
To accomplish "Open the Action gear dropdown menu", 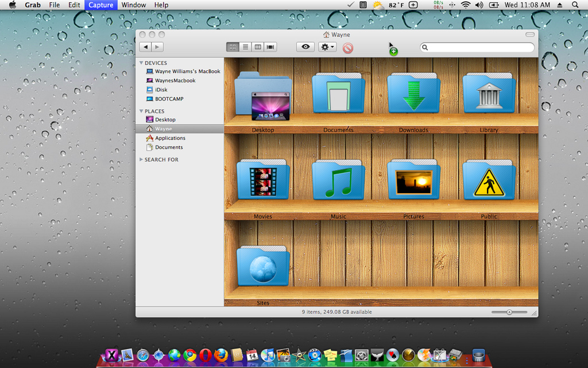I will pos(327,47).
